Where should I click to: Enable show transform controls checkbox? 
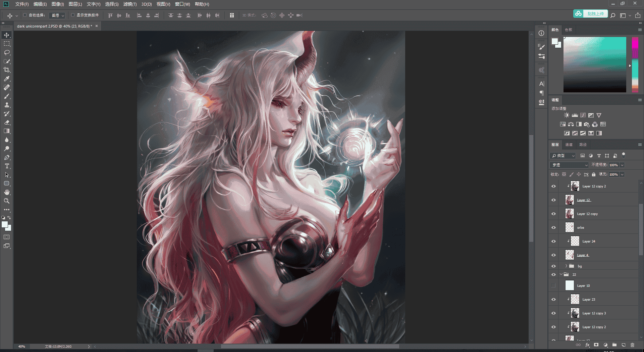pyautogui.click(x=73, y=15)
